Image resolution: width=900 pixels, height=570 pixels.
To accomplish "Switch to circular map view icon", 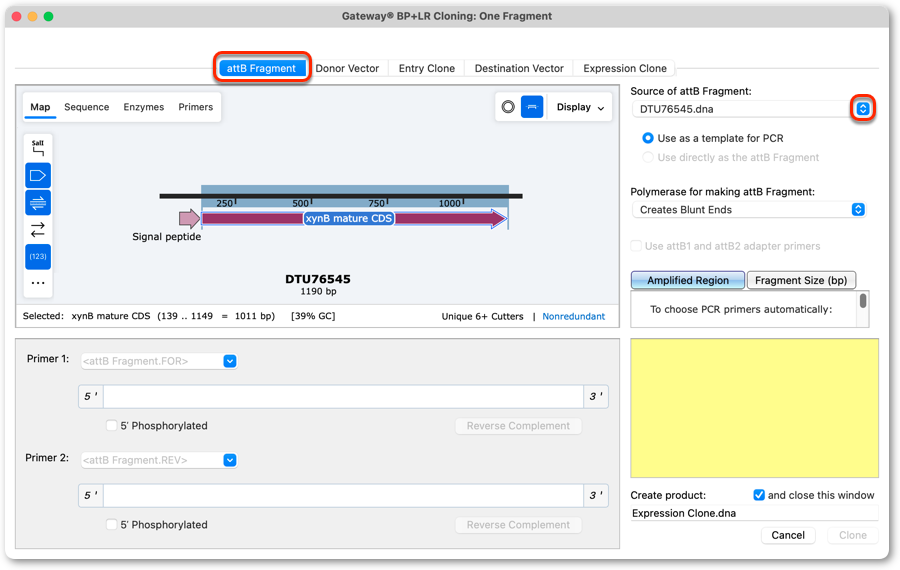I will [508, 107].
